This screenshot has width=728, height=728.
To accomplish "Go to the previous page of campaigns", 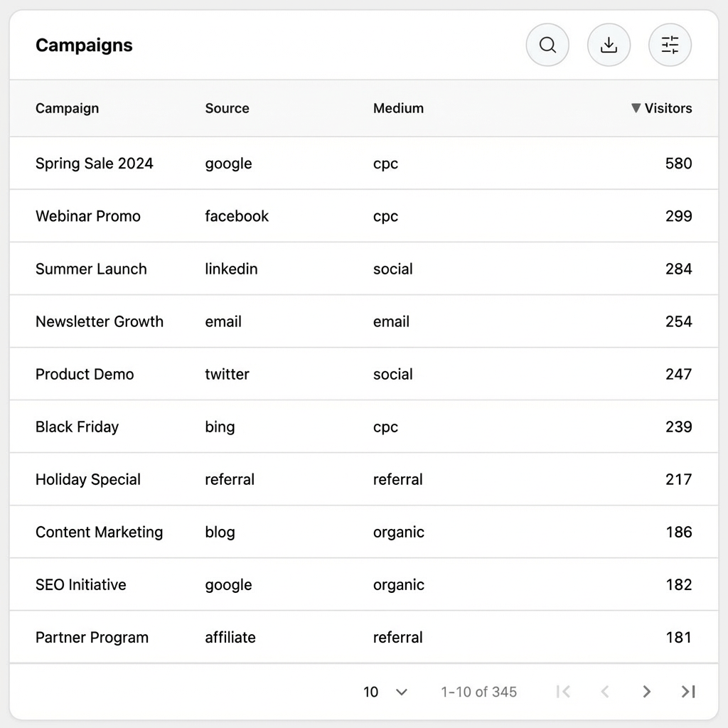I will [x=605, y=691].
